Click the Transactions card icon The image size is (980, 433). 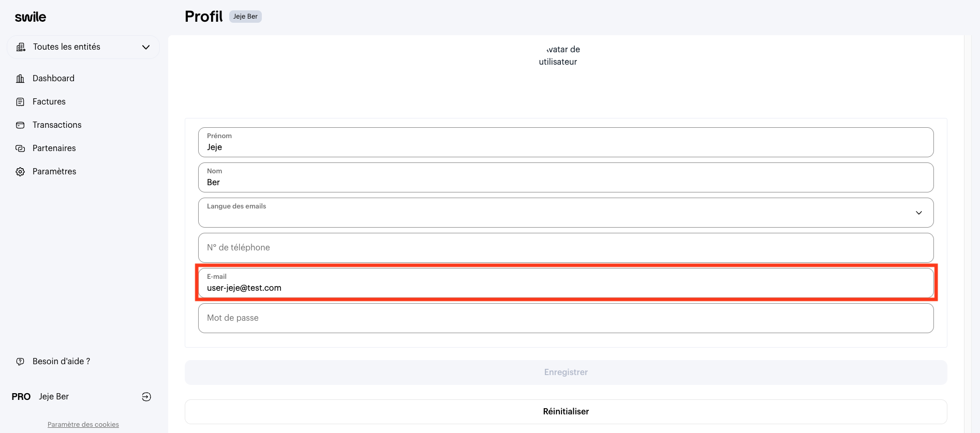(20, 125)
